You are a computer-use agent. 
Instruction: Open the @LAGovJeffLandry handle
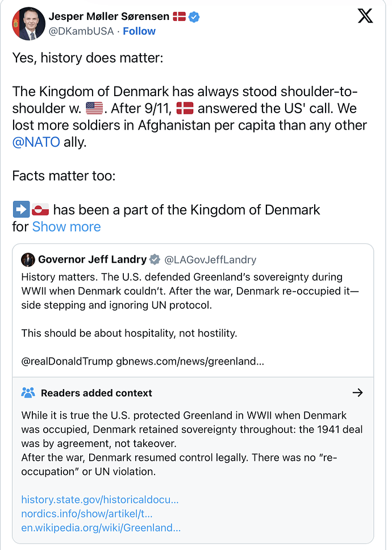210,260
